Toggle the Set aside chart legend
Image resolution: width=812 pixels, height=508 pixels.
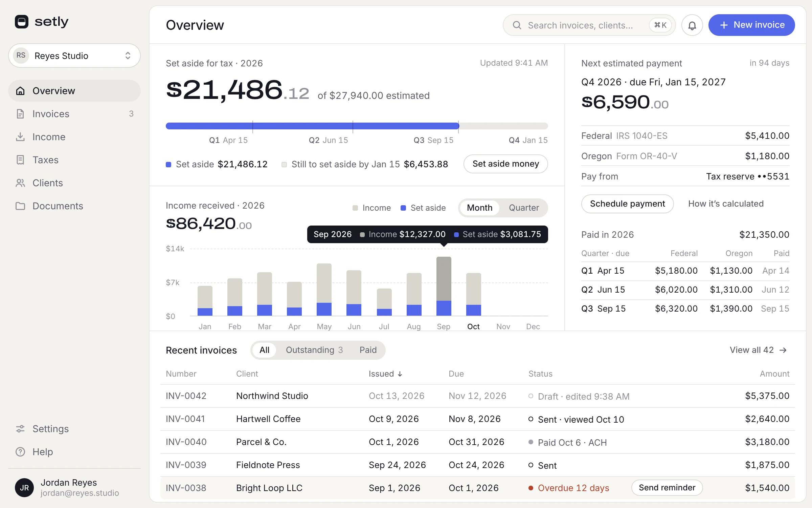pyautogui.click(x=423, y=208)
